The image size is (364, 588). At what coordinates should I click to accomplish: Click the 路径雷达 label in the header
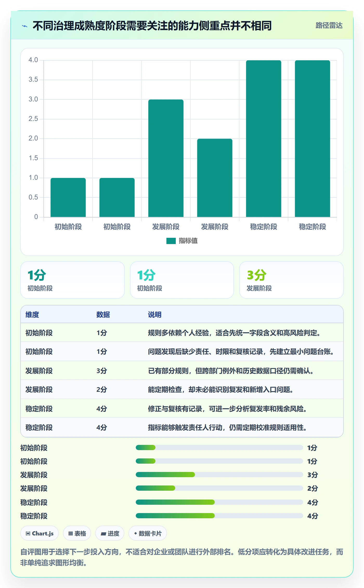329,25
